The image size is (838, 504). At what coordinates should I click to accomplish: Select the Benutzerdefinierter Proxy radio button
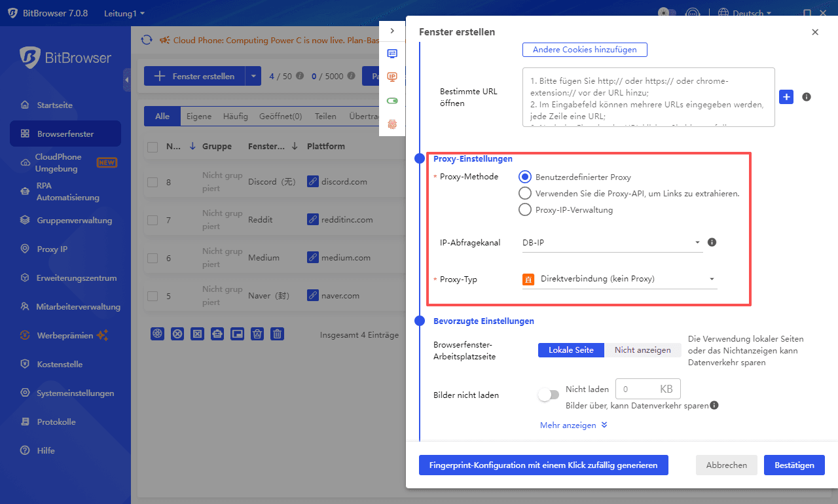pos(524,176)
